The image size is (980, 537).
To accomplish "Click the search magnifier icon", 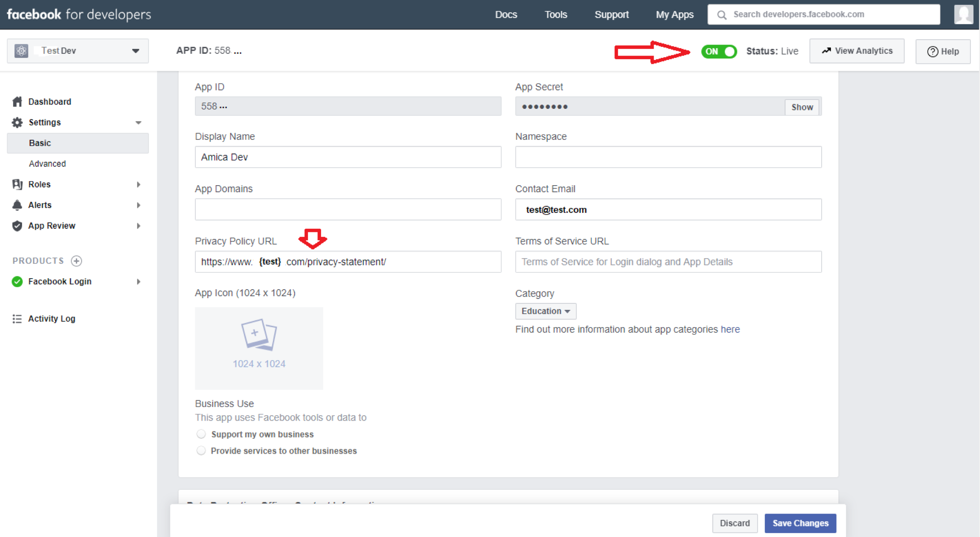I will click(x=722, y=15).
